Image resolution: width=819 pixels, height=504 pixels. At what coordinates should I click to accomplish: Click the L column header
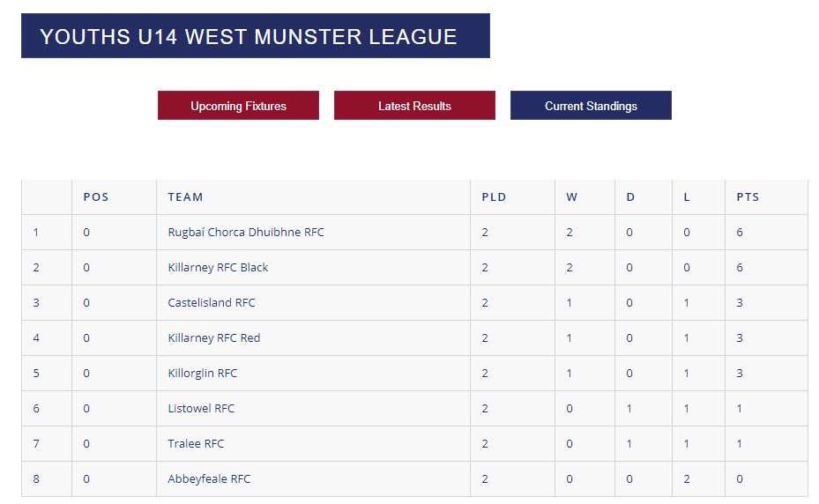(x=687, y=196)
